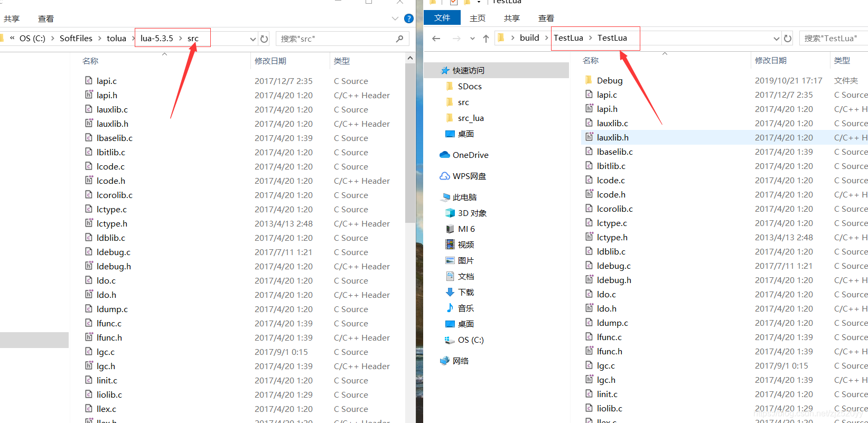Viewport: 868px width, 423px height.
Task: Select lapi.h in TestLua window
Action: click(607, 109)
